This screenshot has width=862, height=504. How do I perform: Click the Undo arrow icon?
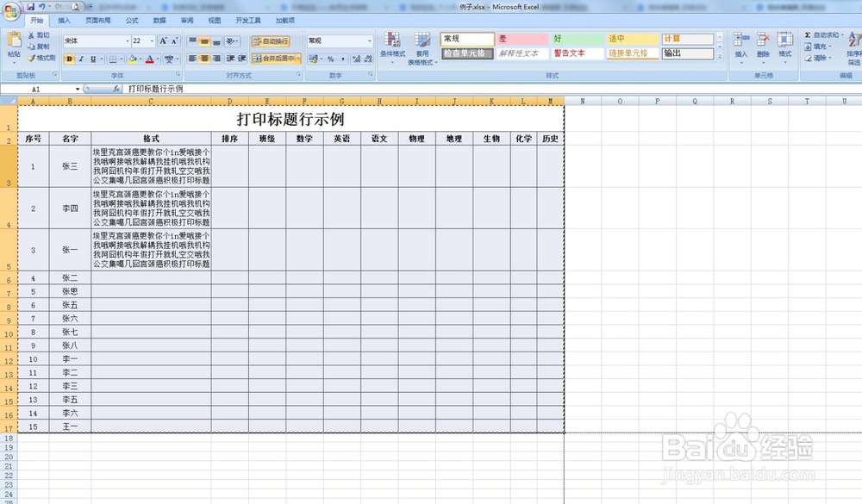41,7
